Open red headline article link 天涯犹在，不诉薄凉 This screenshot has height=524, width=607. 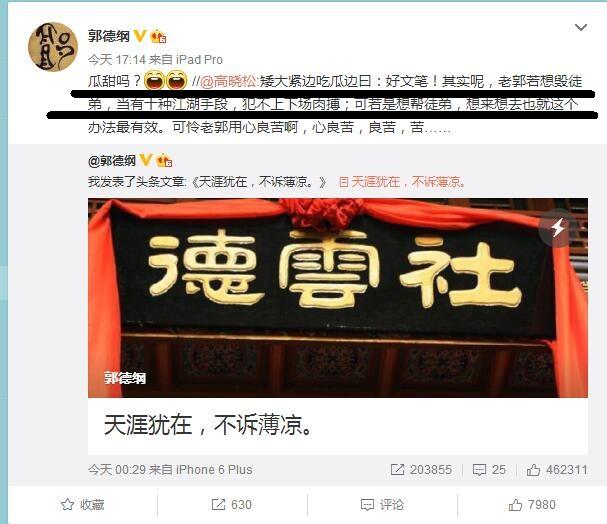click(x=402, y=182)
